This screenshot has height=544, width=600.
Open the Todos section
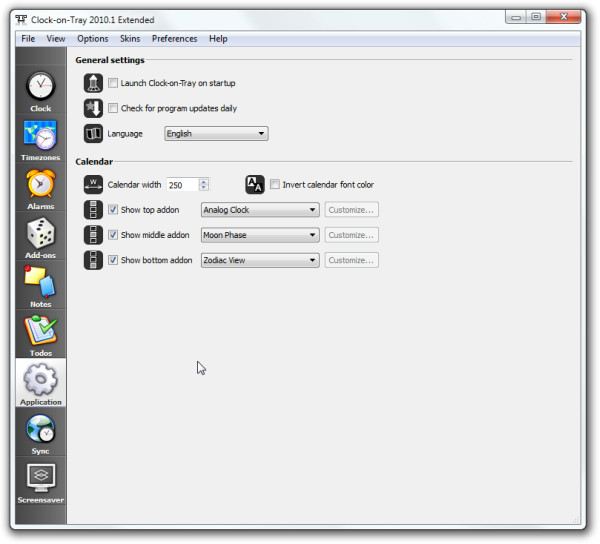coord(41,336)
